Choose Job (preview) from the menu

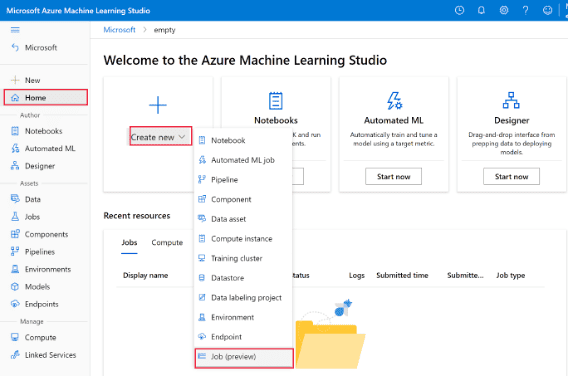244,358
